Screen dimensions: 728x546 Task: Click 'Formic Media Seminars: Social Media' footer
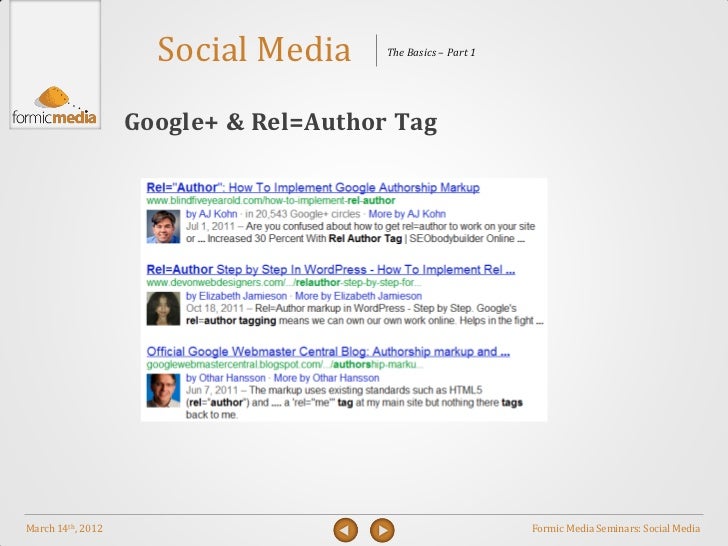point(616,528)
